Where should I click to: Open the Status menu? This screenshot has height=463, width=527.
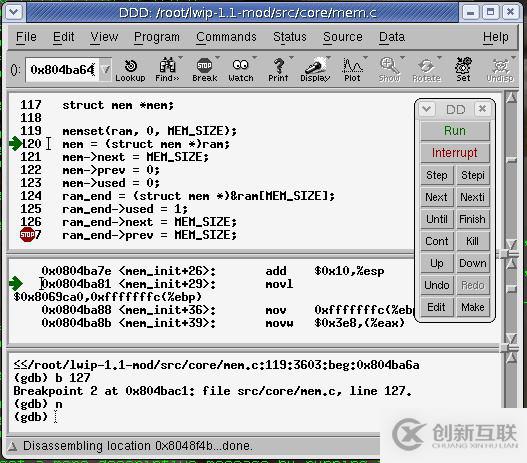click(x=290, y=37)
